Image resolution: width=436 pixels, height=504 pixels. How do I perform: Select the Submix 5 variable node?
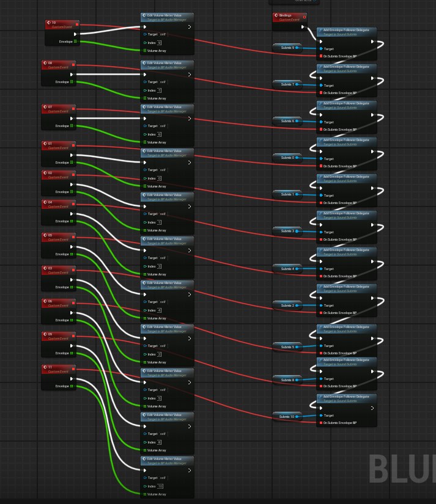(x=287, y=347)
